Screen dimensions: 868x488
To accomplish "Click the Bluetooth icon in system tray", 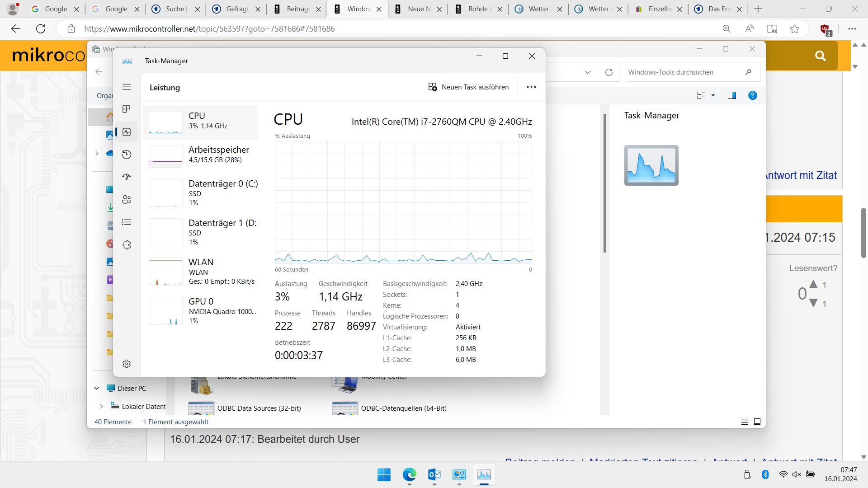I will point(765,474).
